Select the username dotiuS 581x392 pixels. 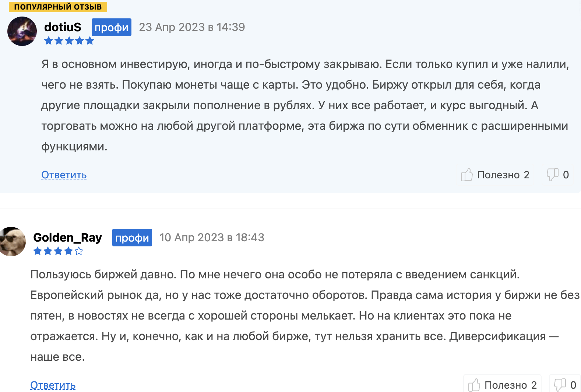point(63,27)
